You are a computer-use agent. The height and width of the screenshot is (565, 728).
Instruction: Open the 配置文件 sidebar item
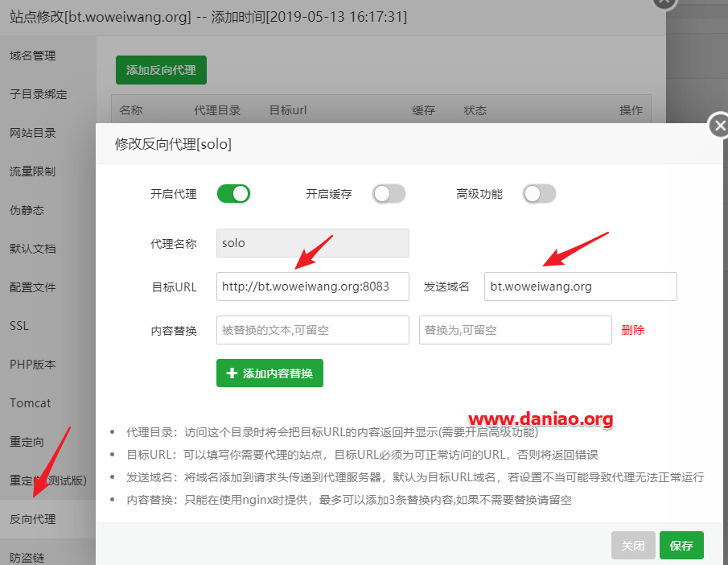34,287
